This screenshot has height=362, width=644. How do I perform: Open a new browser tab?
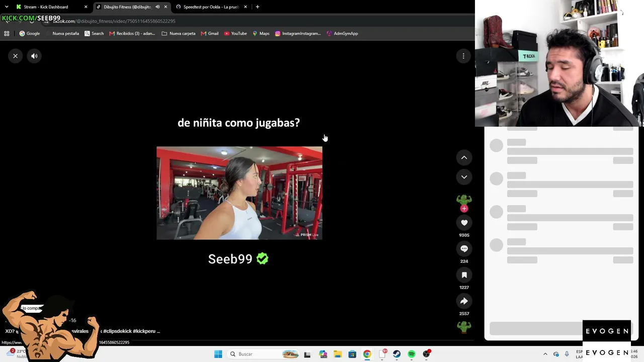pos(258,7)
